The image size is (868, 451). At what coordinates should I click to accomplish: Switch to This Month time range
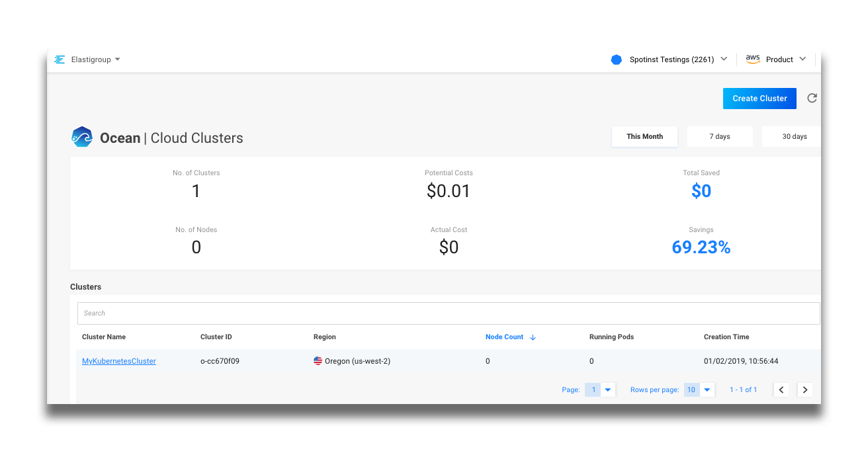(x=644, y=136)
